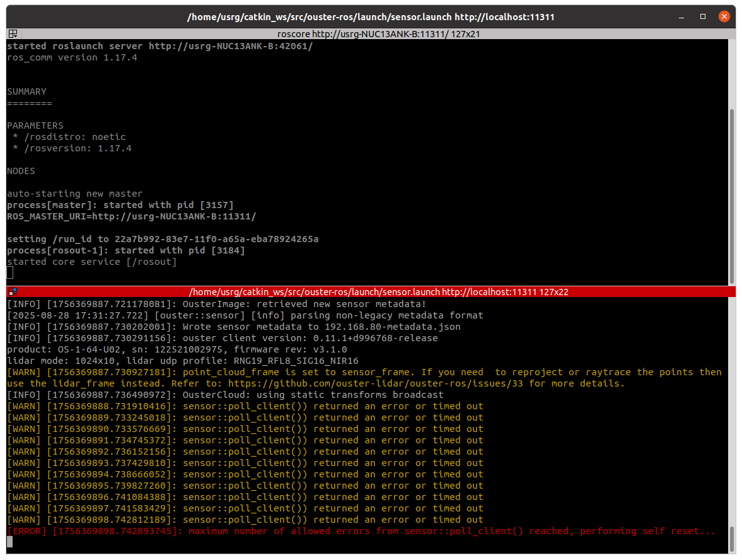Click '/rosversion: 1.17.4' parameter line

click(72, 149)
